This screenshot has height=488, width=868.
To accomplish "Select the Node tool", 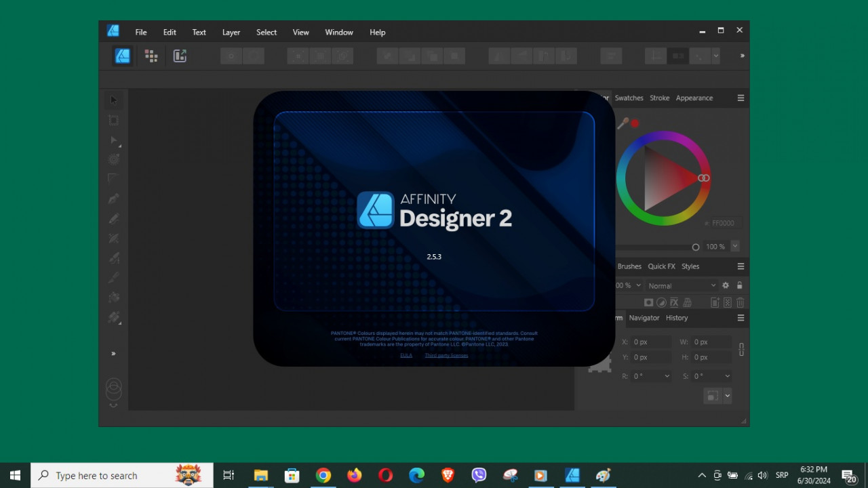I will click(113, 140).
